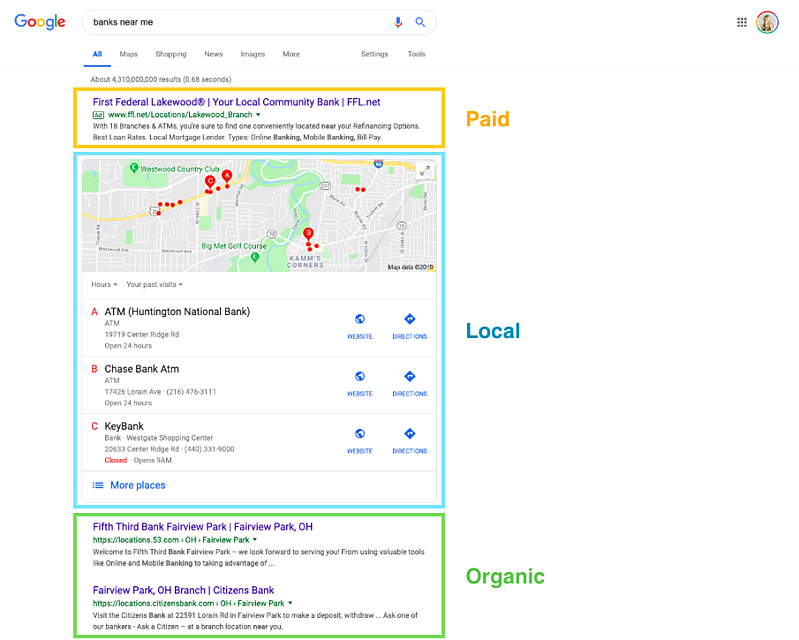Open the account profile picture

(x=767, y=22)
